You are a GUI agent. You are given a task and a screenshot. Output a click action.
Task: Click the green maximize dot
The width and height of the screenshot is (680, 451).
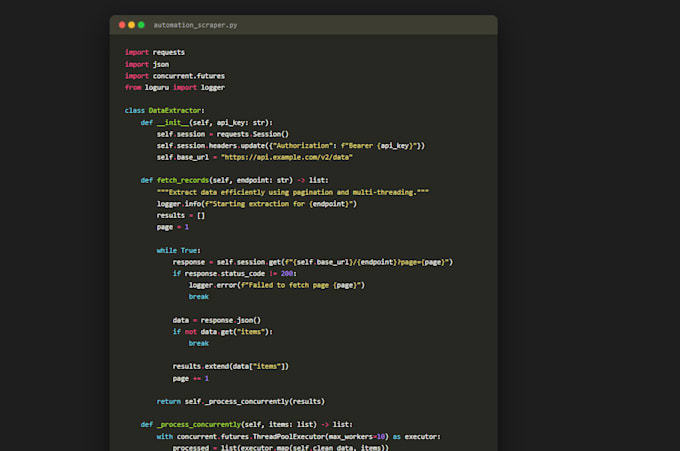tap(141, 25)
